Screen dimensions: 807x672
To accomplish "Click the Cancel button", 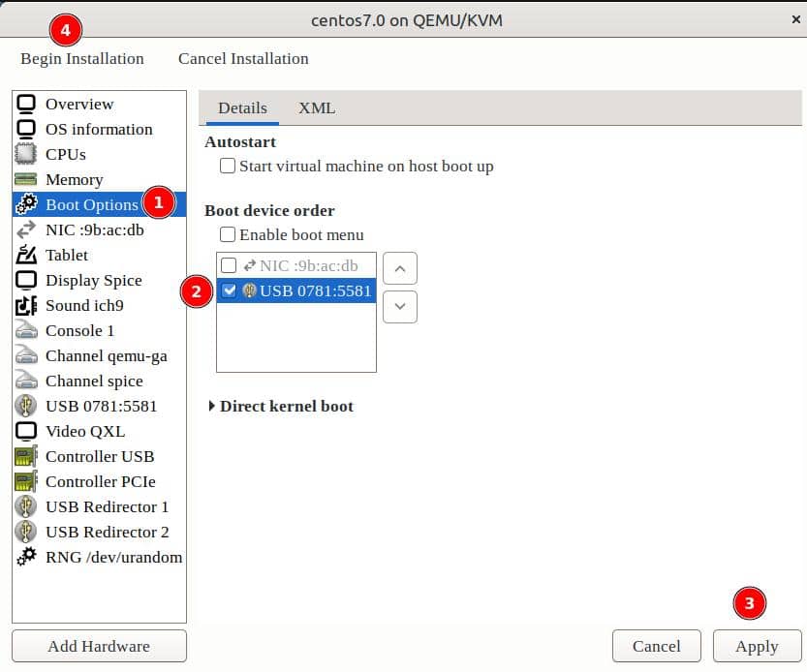I will (x=656, y=646).
